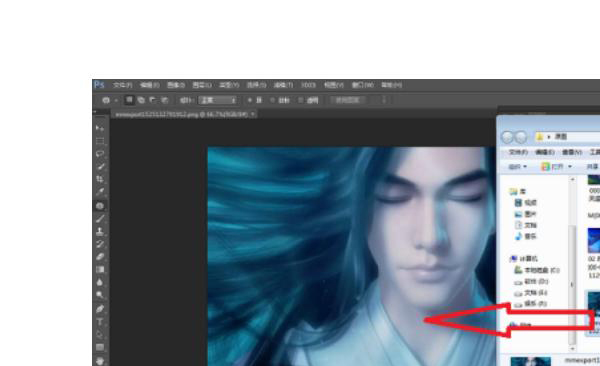This screenshot has width=600, height=366.
Task: Open the 视图(V) View menu
Action: [334, 85]
